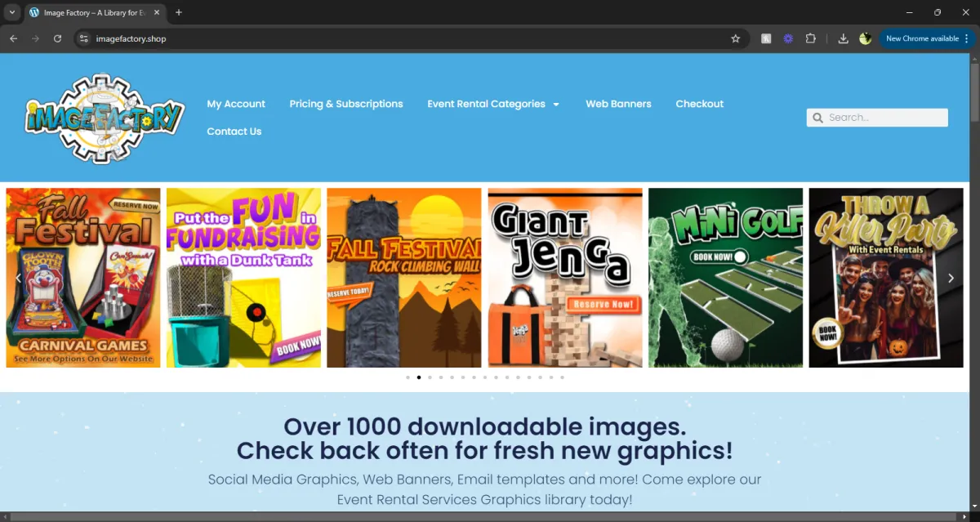The height and width of the screenshot is (522, 980).
Task: Bookmark this page with star icon
Action: [735, 38]
